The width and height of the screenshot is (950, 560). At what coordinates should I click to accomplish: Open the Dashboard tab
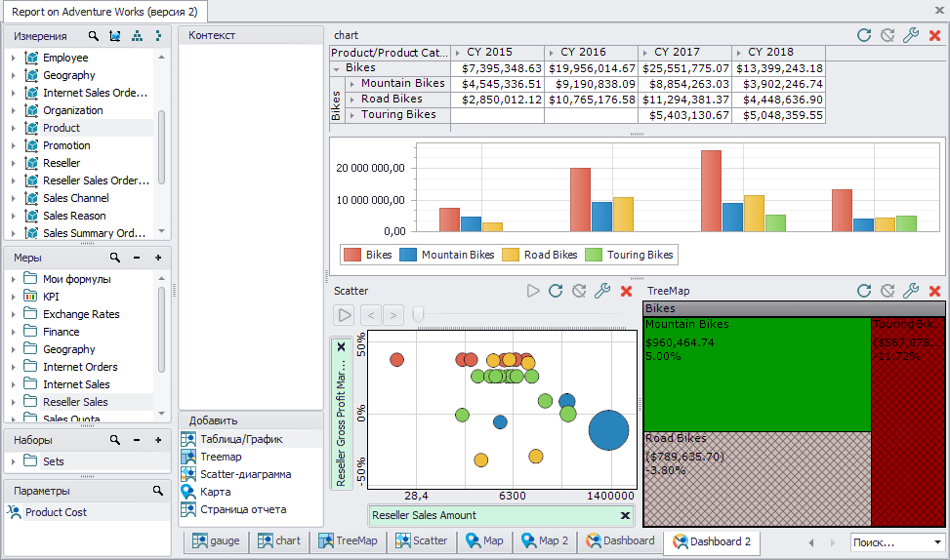coord(620,541)
